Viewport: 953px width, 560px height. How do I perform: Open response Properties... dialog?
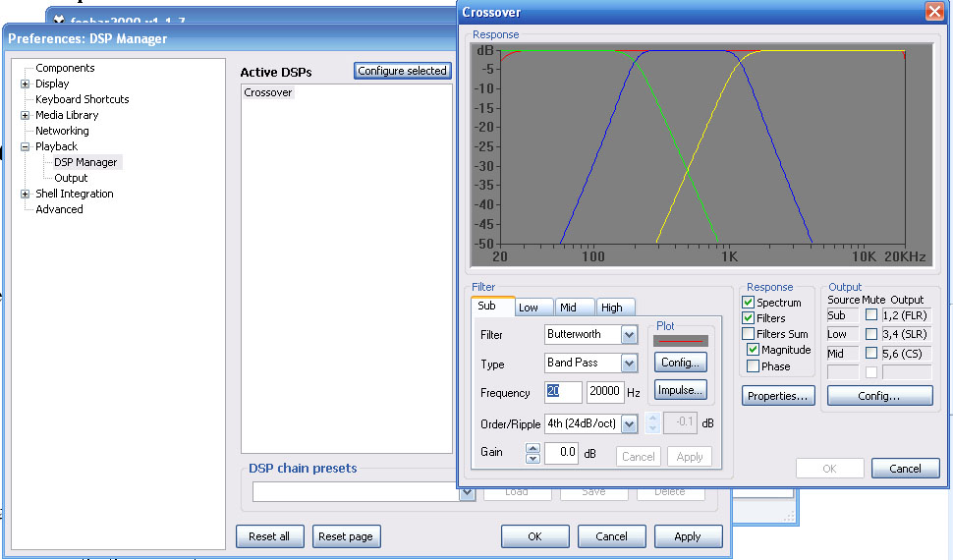click(778, 396)
